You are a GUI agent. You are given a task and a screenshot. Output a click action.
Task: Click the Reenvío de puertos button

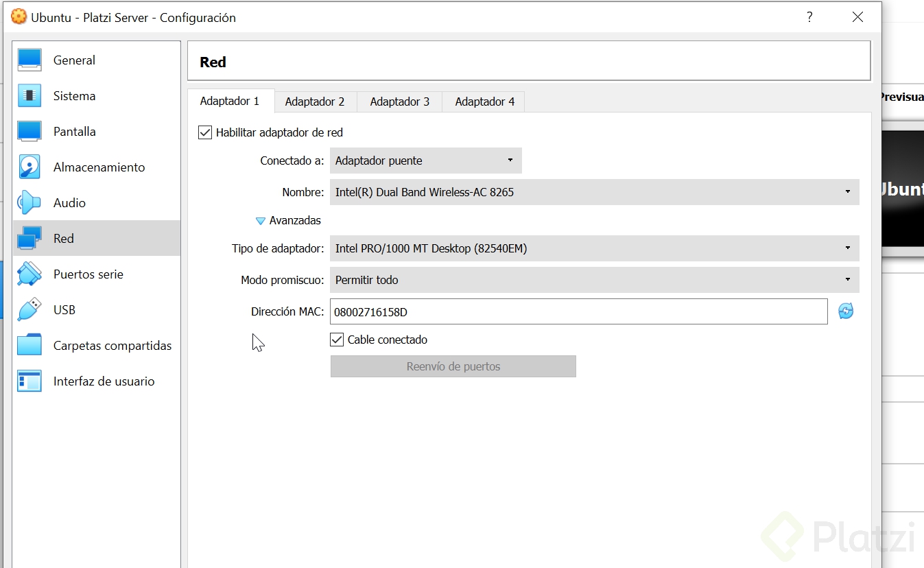point(453,366)
